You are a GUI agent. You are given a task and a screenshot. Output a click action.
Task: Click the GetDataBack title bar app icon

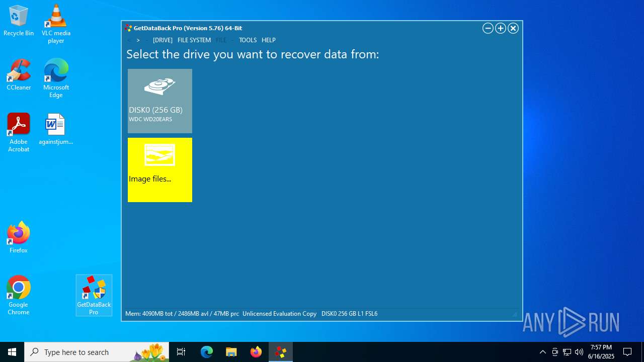tap(128, 28)
